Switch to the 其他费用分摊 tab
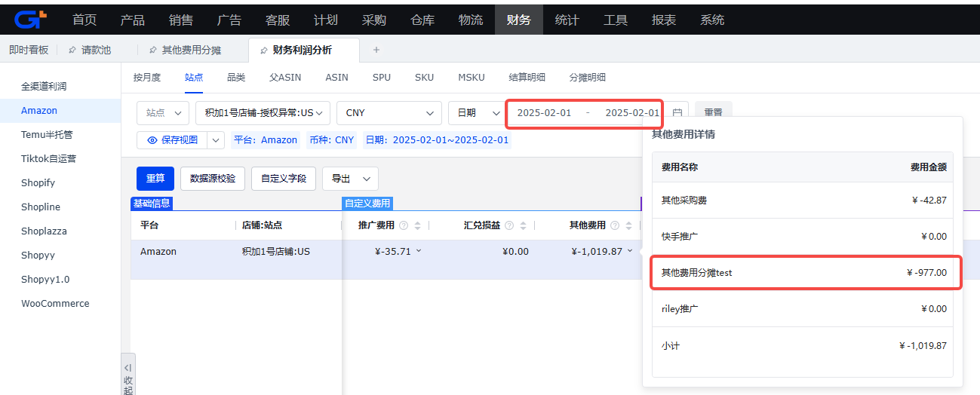 click(193, 50)
